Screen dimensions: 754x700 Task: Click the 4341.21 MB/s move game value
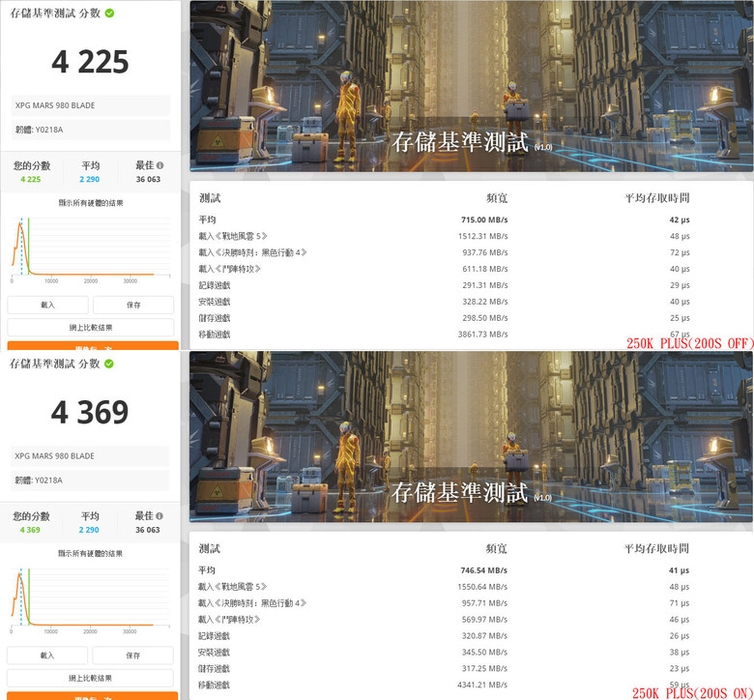click(x=482, y=685)
